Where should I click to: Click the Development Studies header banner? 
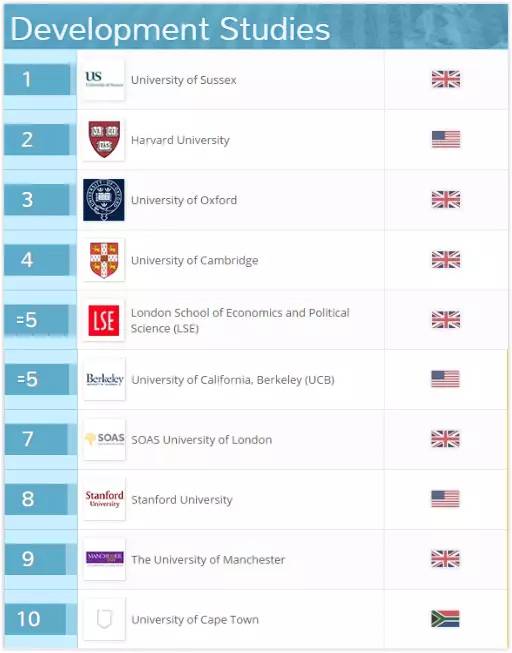(256, 28)
